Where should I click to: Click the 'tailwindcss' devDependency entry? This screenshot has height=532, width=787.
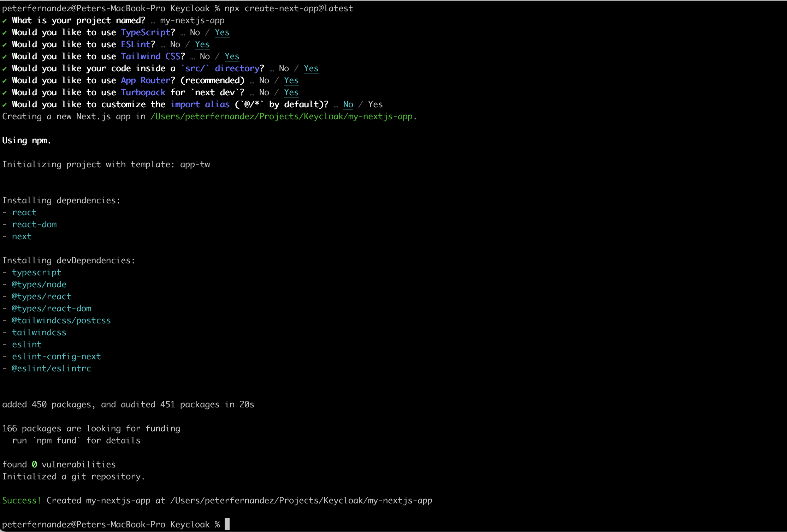pos(39,333)
